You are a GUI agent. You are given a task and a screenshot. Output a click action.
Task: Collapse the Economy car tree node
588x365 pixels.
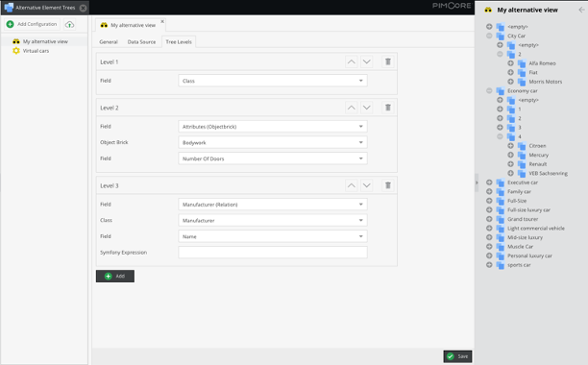489,90
